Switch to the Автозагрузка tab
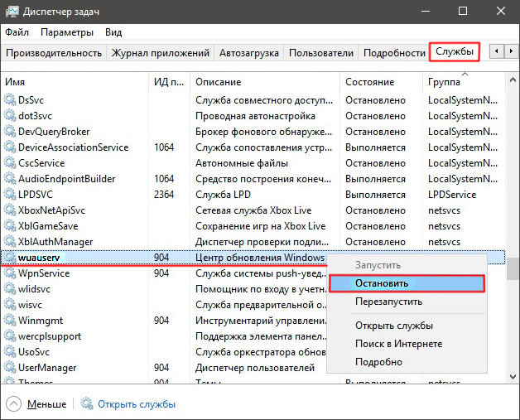The image size is (520, 420). click(248, 53)
